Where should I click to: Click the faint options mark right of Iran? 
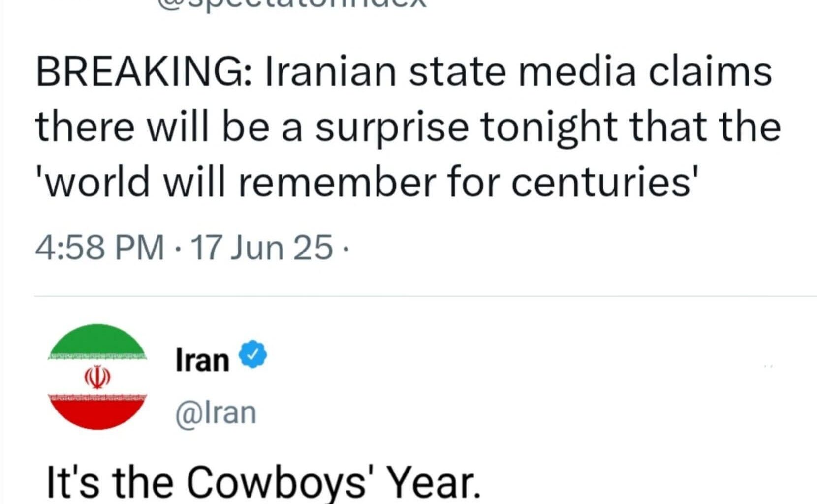coord(768,366)
